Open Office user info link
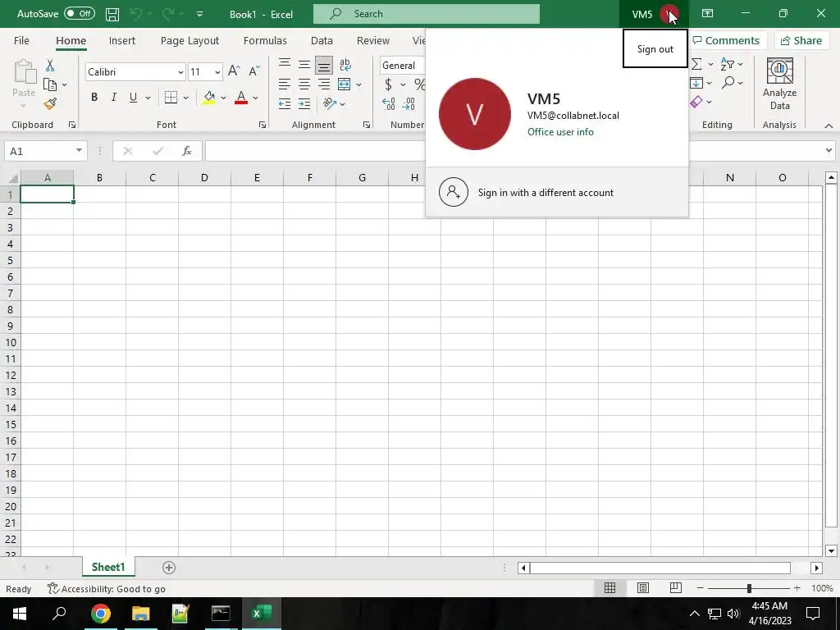 (560, 132)
